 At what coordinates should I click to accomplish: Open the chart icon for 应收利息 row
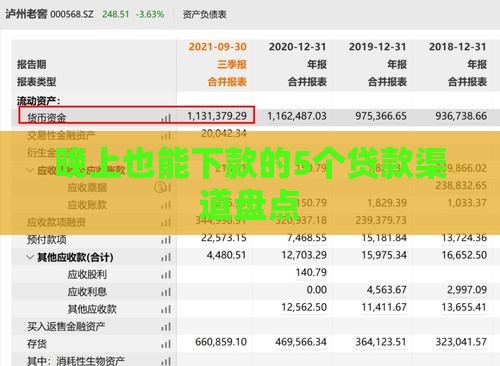coord(166,292)
